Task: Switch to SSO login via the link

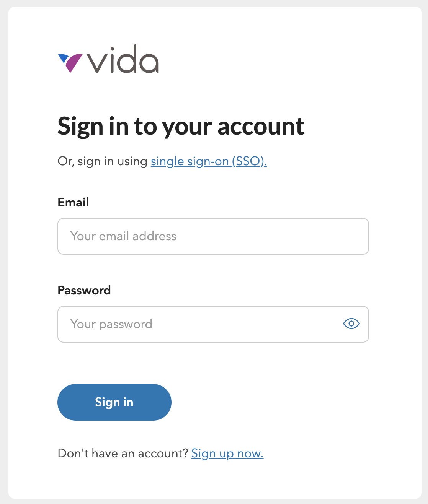Action: [x=209, y=161]
